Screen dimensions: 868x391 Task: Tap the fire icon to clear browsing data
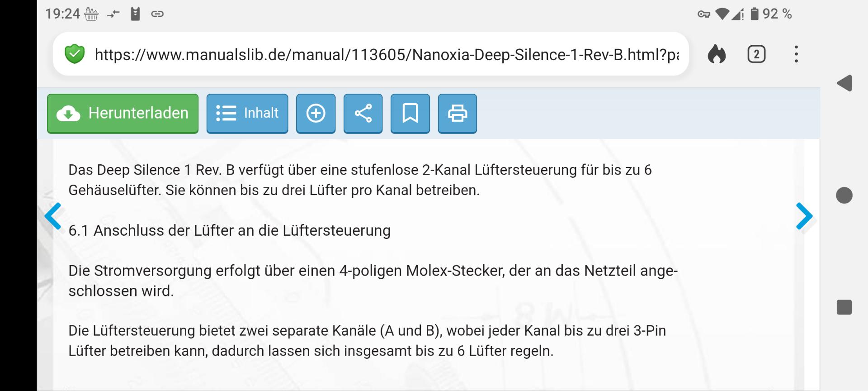pyautogui.click(x=717, y=54)
